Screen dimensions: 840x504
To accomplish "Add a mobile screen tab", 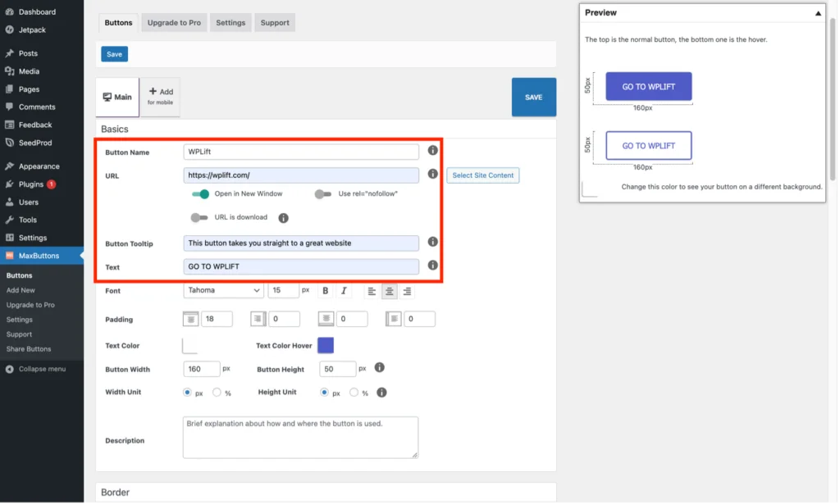I will [160, 97].
